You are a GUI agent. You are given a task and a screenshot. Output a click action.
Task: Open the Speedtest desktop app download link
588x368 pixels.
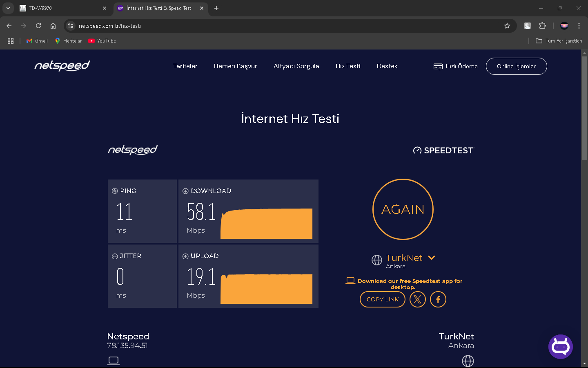tap(410, 284)
